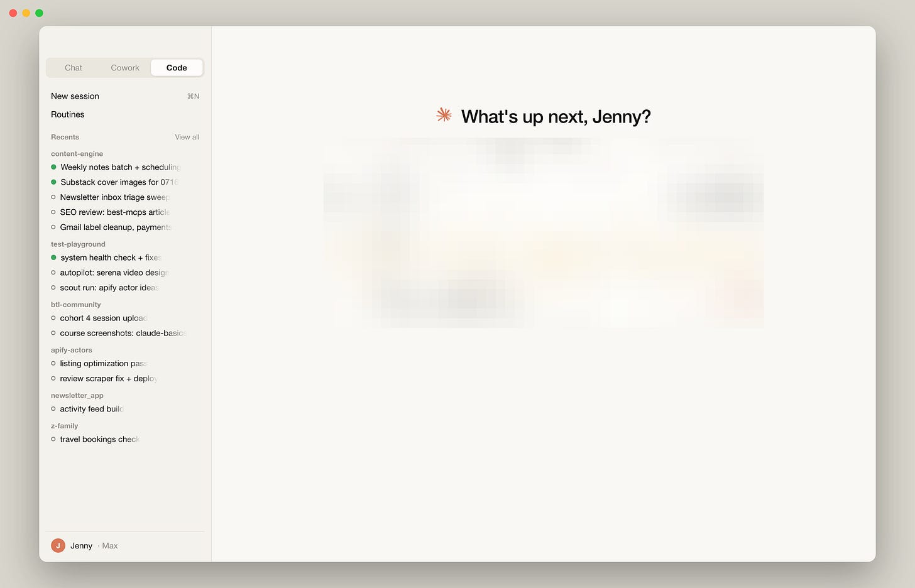Start a New session

click(x=125, y=96)
